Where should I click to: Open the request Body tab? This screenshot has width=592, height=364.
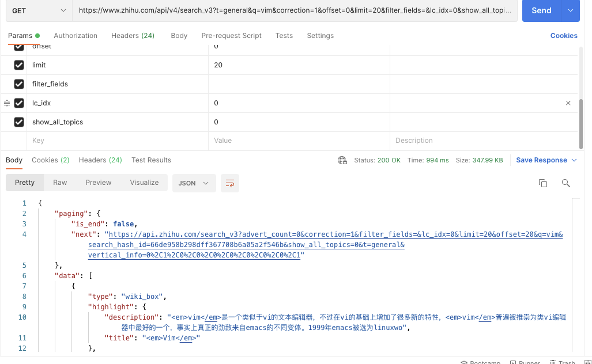(179, 36)
